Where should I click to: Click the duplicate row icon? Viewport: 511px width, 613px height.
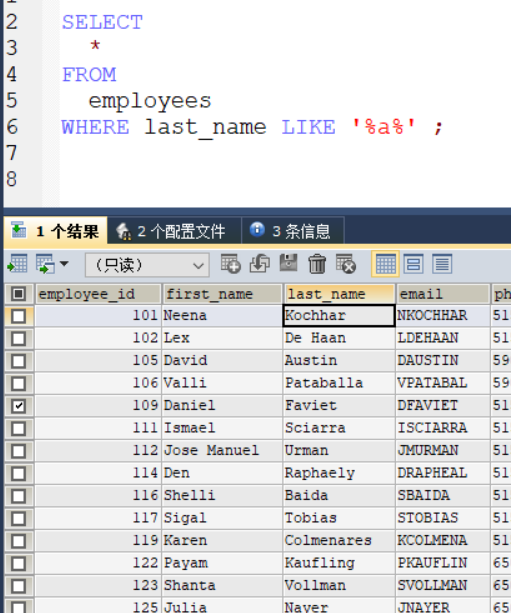coord(260,264)
